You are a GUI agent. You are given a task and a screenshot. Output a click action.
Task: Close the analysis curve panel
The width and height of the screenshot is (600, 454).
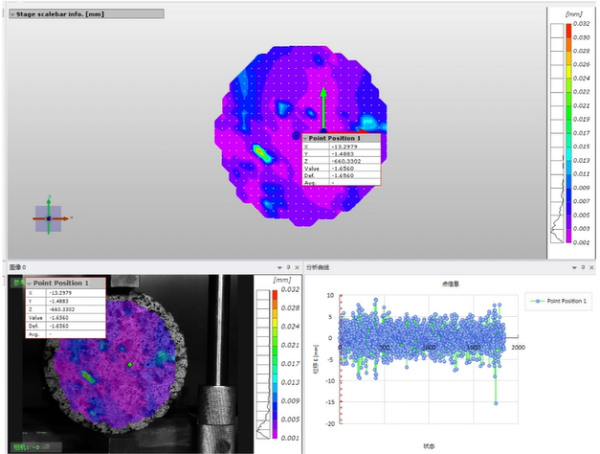tap(590, 269)
